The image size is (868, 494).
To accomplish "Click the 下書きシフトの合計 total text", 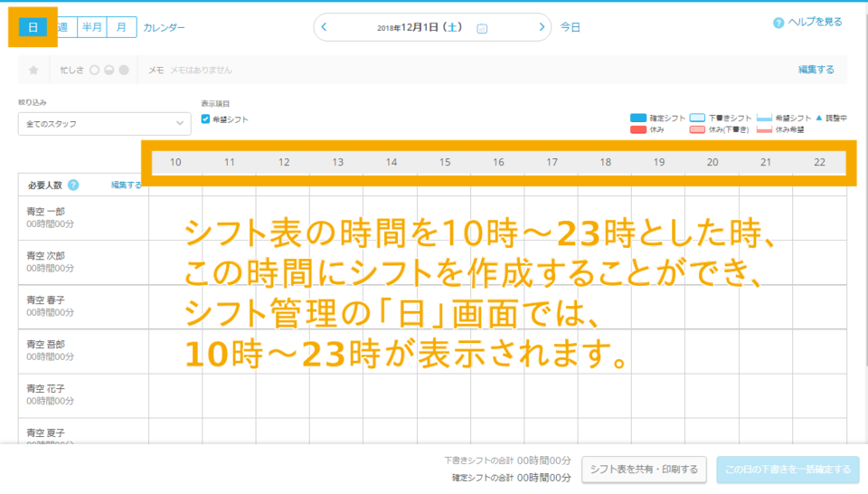I will (507, 461).
